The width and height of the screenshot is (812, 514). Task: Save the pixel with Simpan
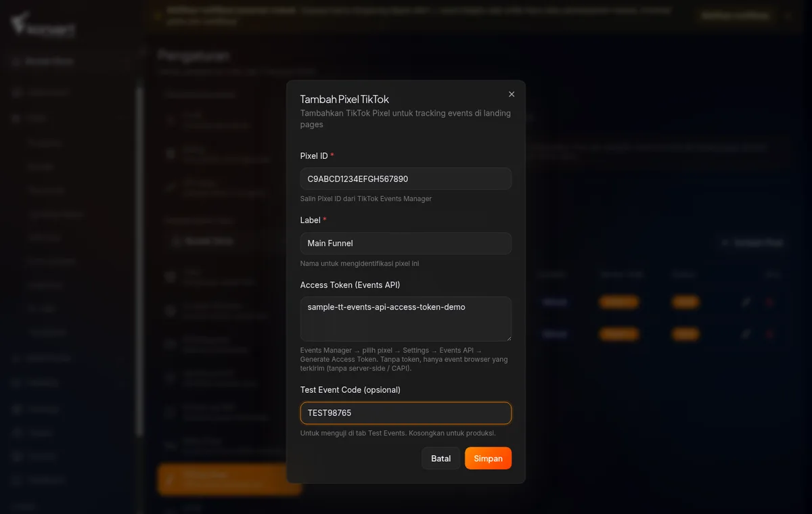(x=488, y=459)
